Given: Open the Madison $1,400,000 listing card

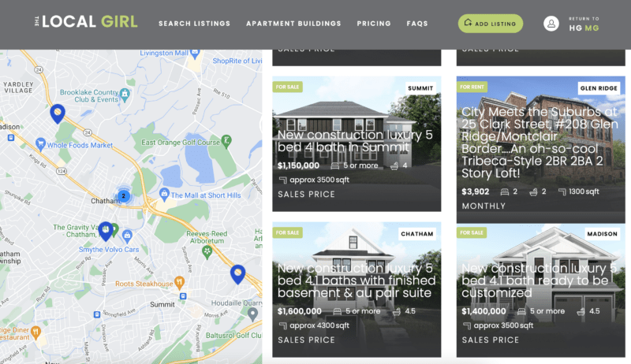Looking at the screenshot, I should [x=540, y=290].
